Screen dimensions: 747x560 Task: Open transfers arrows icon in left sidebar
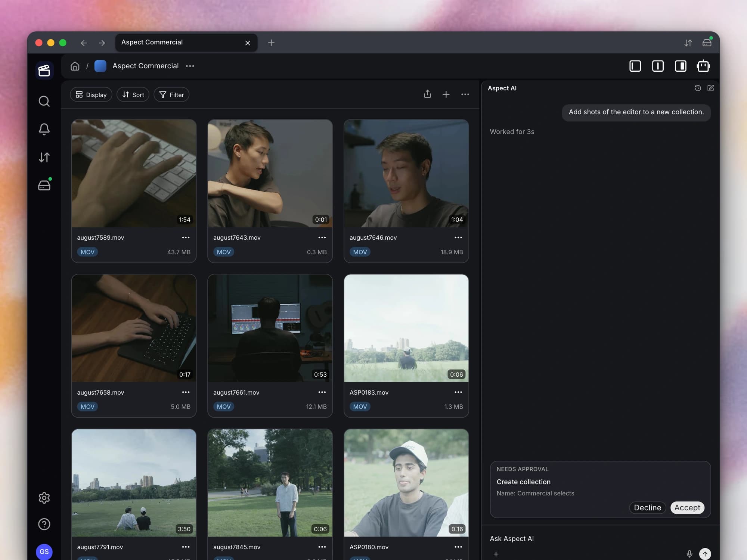(x=44, y=157)
